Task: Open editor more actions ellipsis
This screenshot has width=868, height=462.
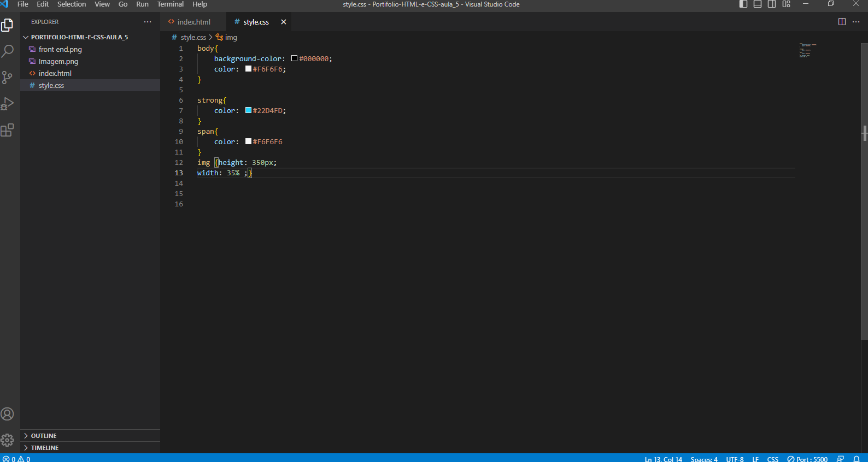Action: pyautogui.click(x=856, y=22)
